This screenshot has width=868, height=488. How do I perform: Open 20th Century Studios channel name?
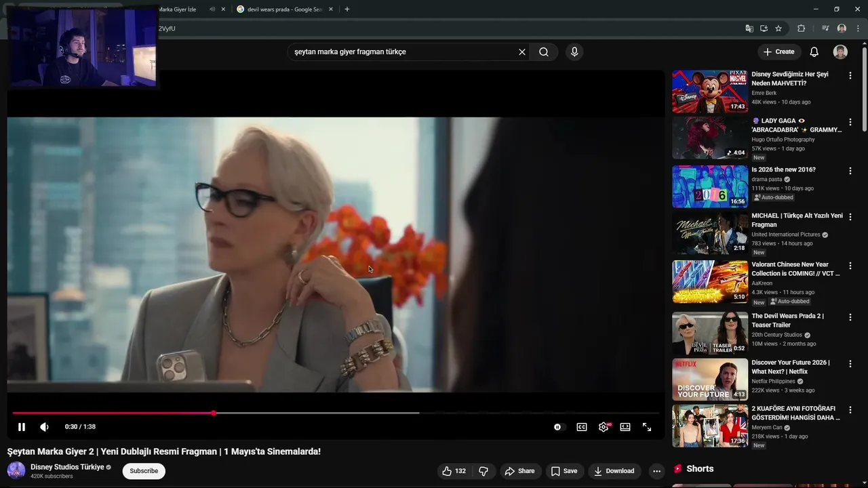[777, 335]
